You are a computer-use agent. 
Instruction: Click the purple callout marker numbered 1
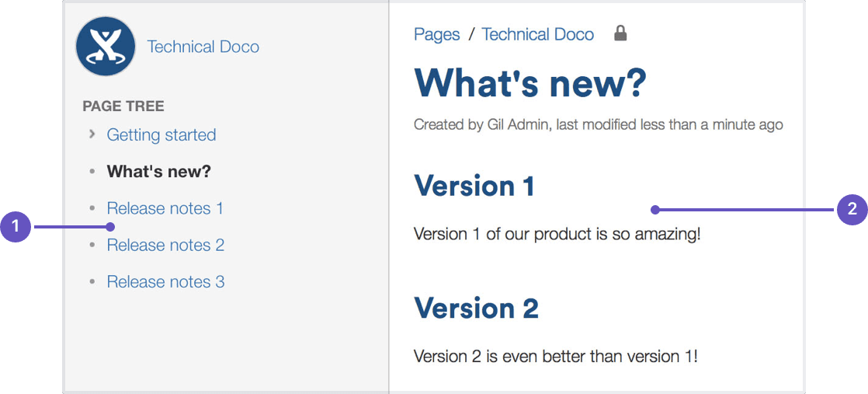(15, 228)
